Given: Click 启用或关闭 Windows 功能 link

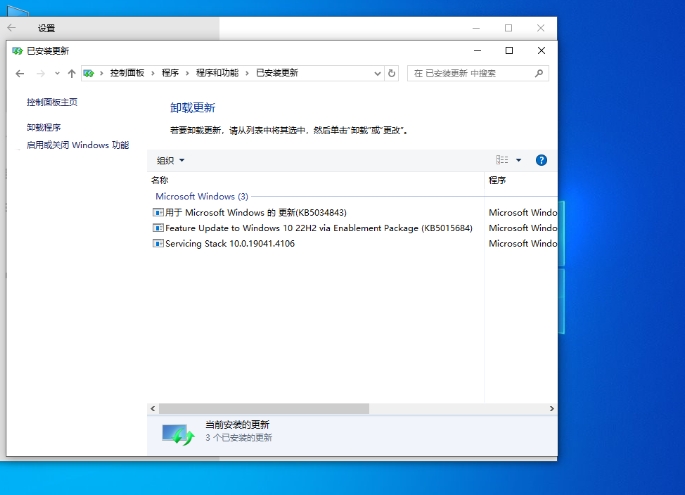Looking at the screenshot, I should pos(78,145).
